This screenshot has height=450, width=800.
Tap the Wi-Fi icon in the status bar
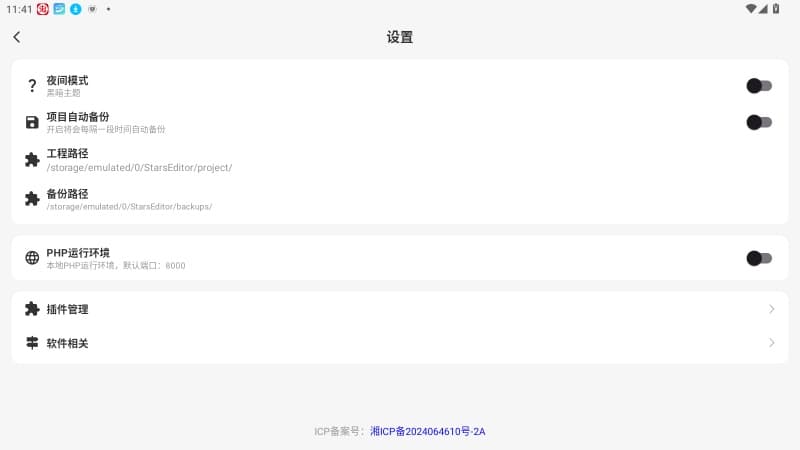750,9
